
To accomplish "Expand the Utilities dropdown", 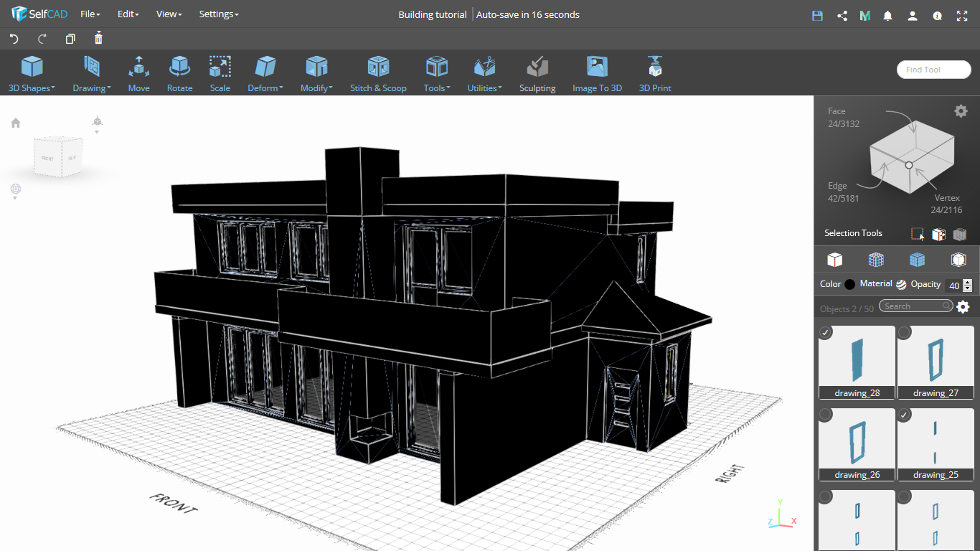I will pyautogui.click(x=485, y=75).
